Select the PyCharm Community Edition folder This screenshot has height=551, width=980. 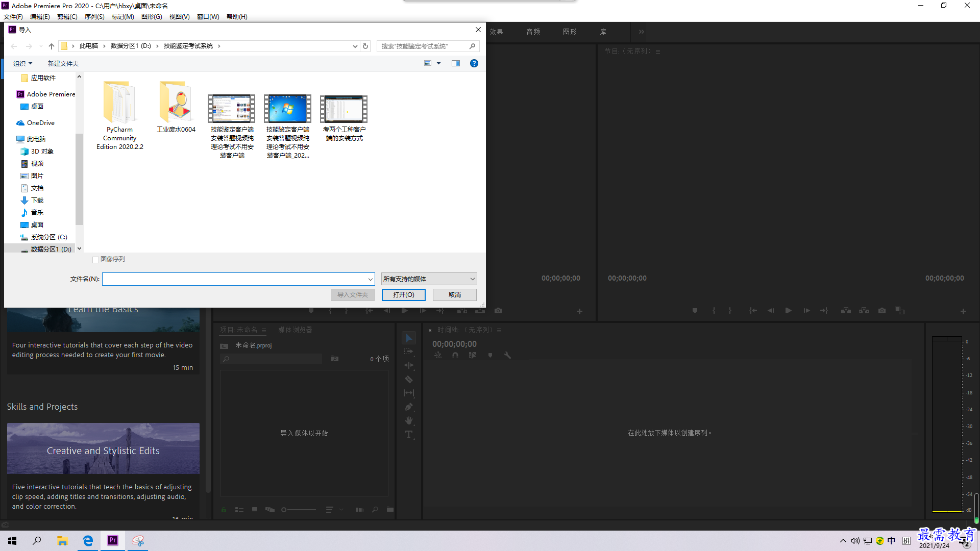[120, 116]
